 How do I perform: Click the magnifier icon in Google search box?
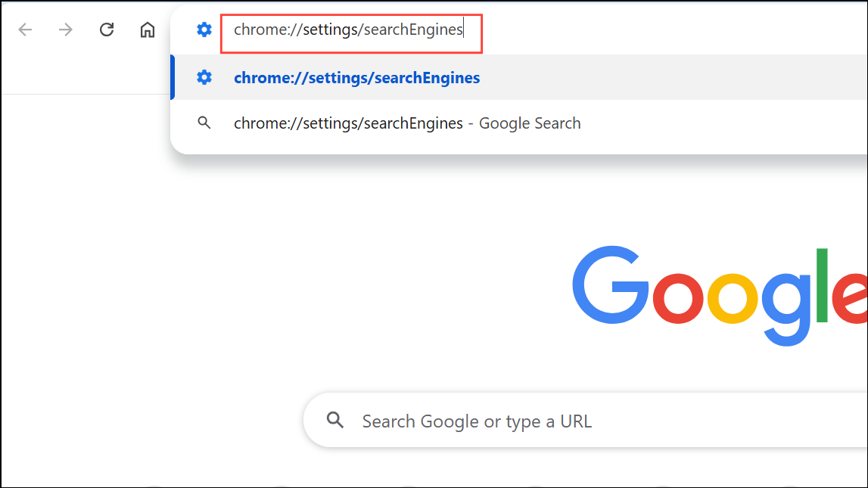click(x=335, y=421)
